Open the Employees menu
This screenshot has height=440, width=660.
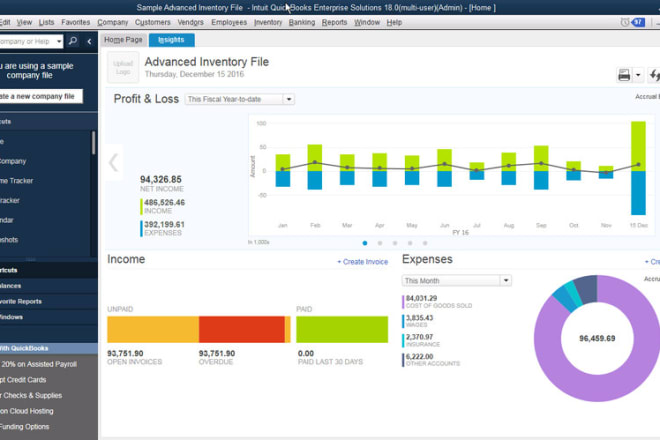click(229, 22)
